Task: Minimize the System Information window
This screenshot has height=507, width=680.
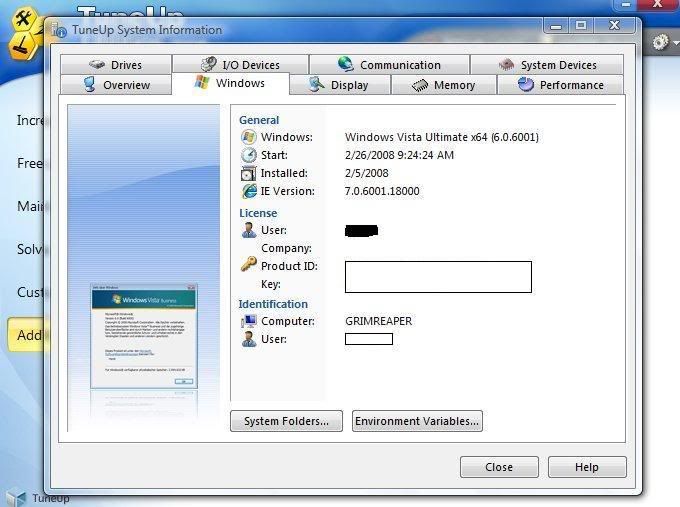Action: (556, 26)
